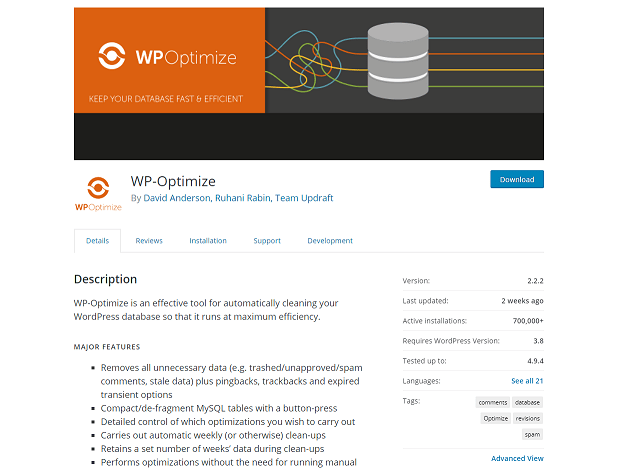Open the Details tab
This screenshot has width=620, height=469.
coord(97,241)
